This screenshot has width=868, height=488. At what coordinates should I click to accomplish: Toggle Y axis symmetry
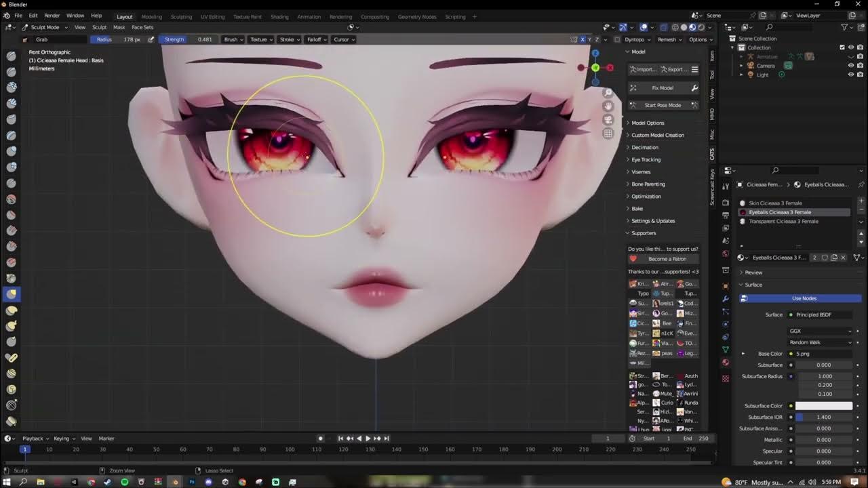coord(590,39)
